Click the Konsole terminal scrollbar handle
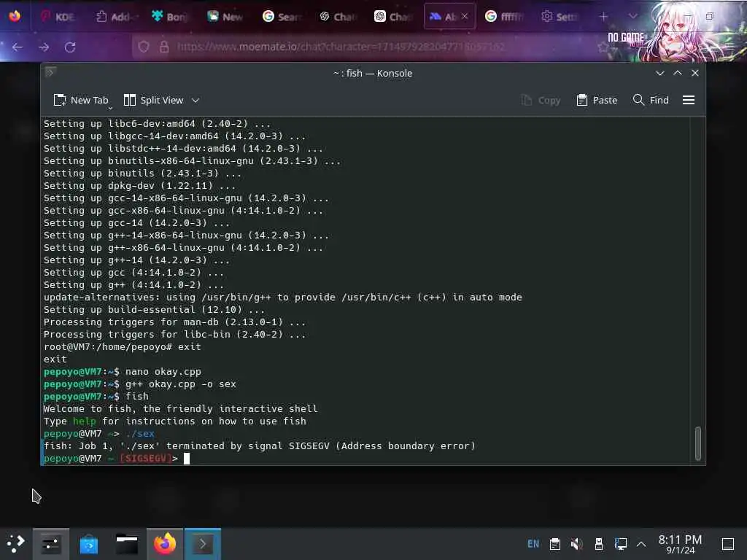 (x=698, y=443)
